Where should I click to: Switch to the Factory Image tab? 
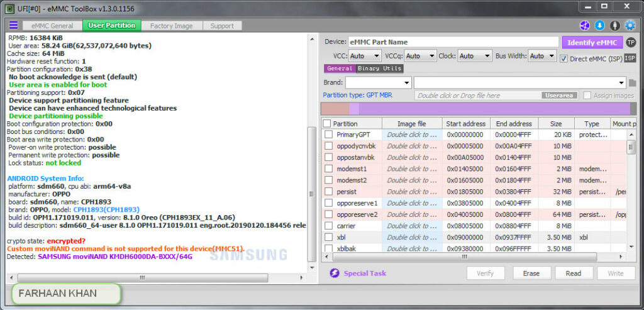pyautogui.click(x=171, y=26)
